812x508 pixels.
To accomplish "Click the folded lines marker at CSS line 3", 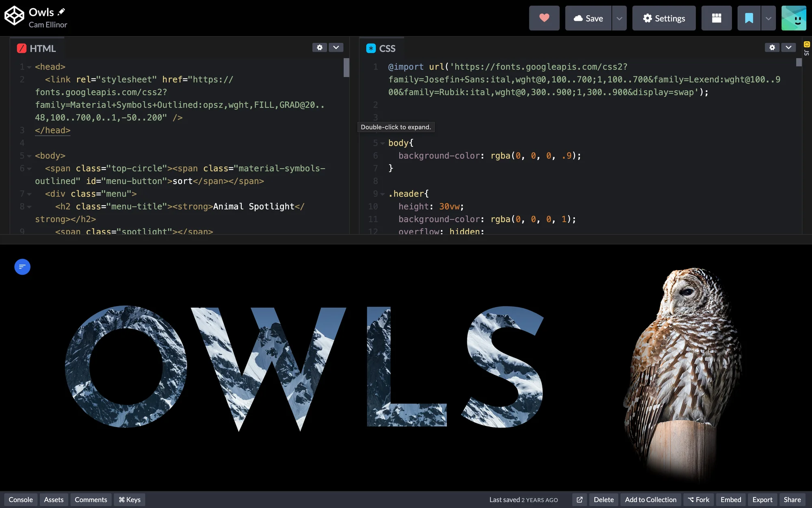I will [376, 117].
